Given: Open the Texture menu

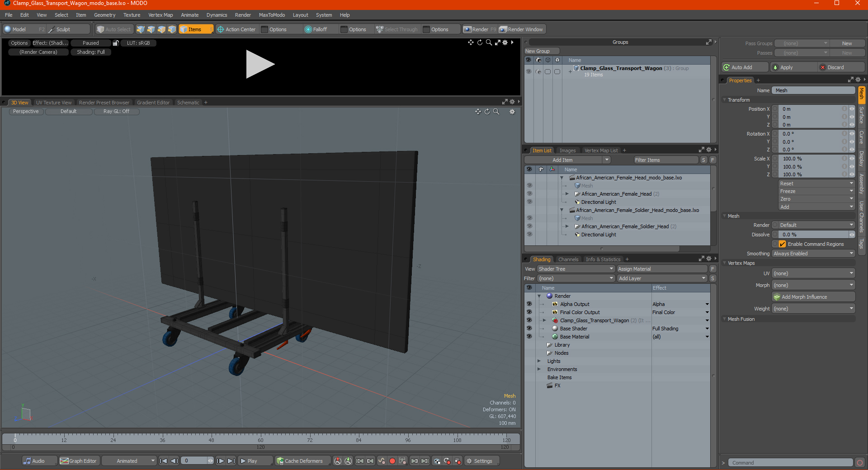Looking at the screenshot, I should tap(132, 15).
